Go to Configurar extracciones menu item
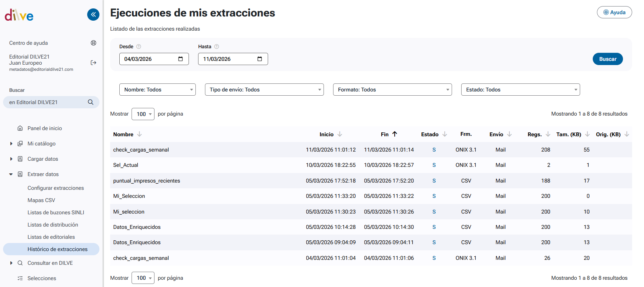 (x=55, y=188)
